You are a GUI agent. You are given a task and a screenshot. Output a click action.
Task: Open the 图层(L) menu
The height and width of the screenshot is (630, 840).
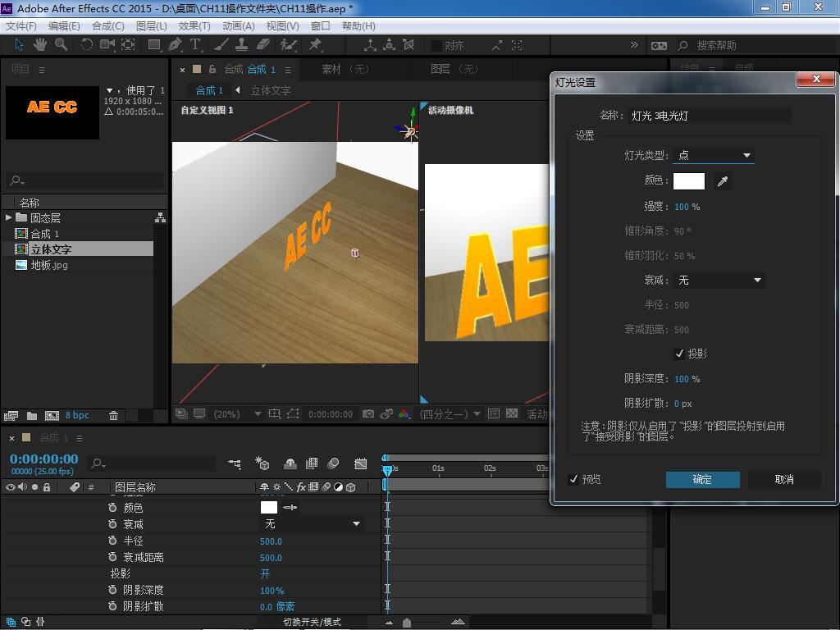coord(151,25)
